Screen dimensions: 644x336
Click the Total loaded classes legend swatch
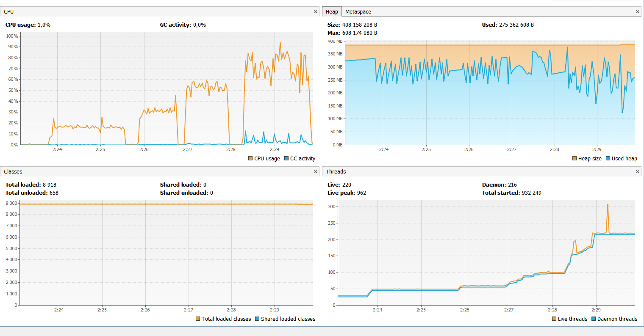(x=198, y=319)
